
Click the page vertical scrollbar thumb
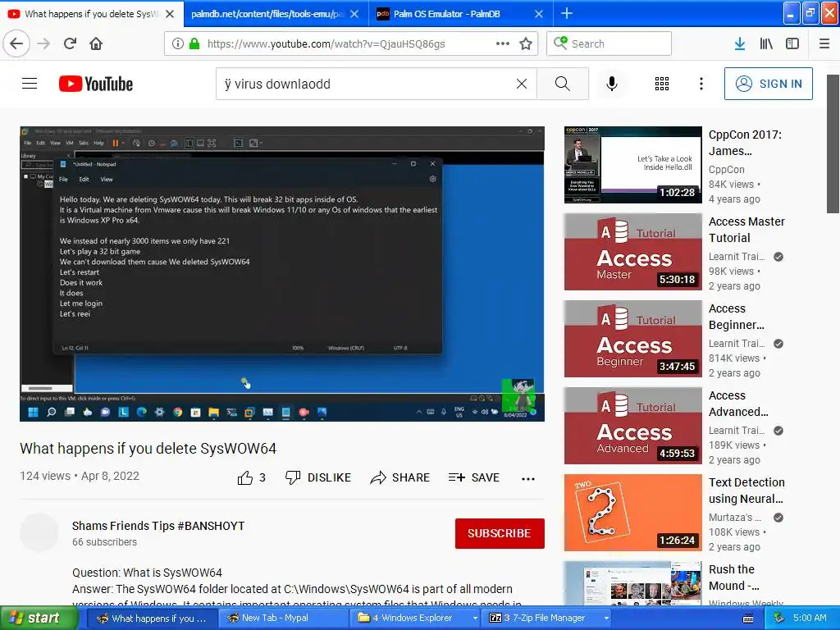(833, 144)
